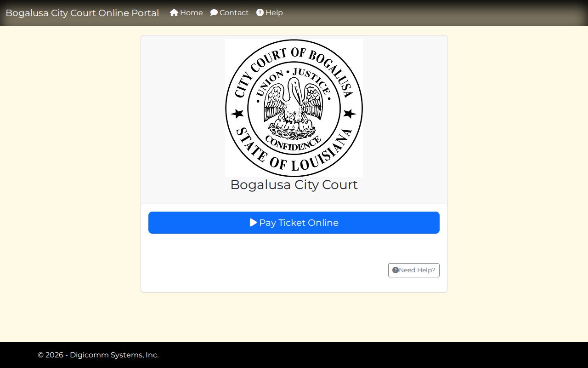The image size is (588, 368).
Task: Click the Bogalusa City Court heading text
Action: click(x=294, y=184)
